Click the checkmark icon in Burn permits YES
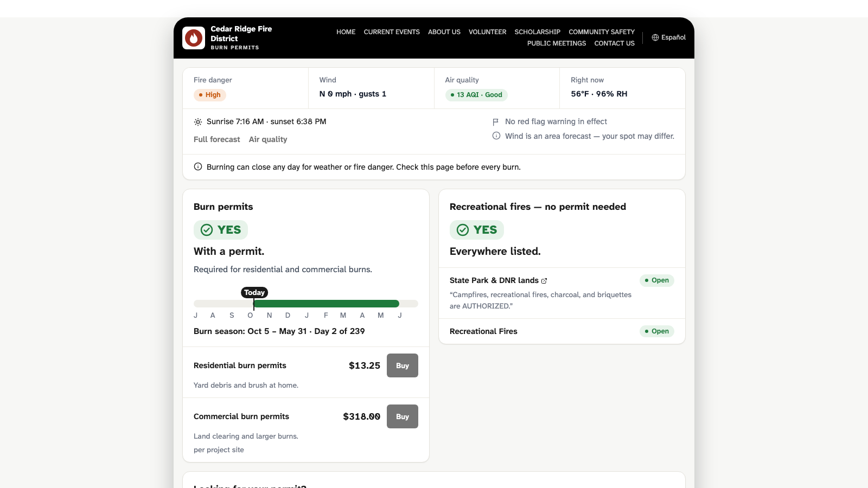 (x=207, y=230)
